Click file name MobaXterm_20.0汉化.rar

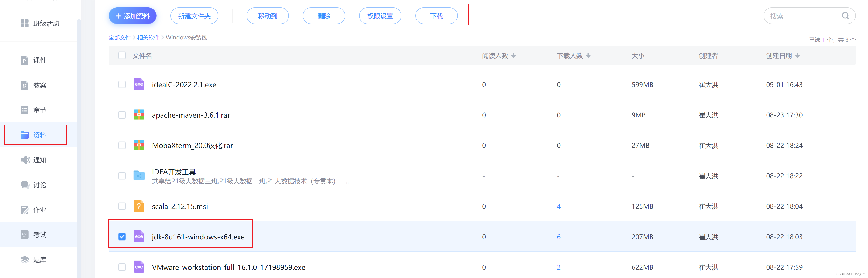tap(192, 145)
